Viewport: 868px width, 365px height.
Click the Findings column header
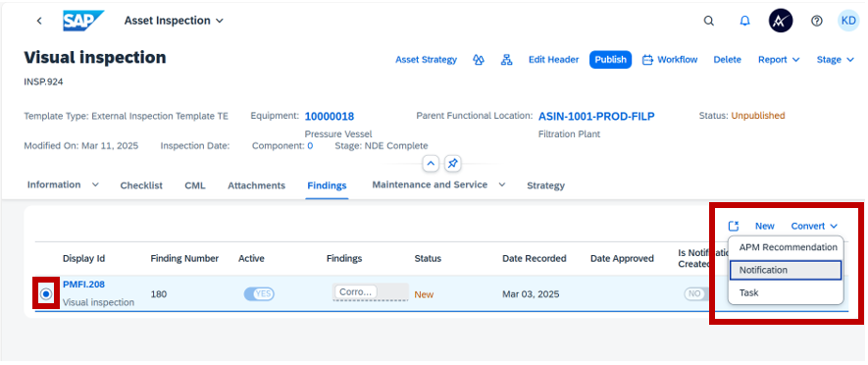[x=344, y=259]
